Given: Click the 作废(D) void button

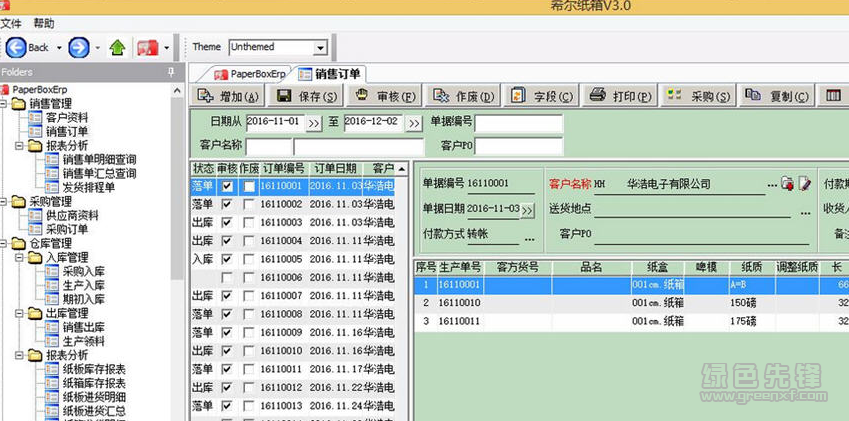Looking at the screenshot, I should pyautogui.click(x=463, y=96).
